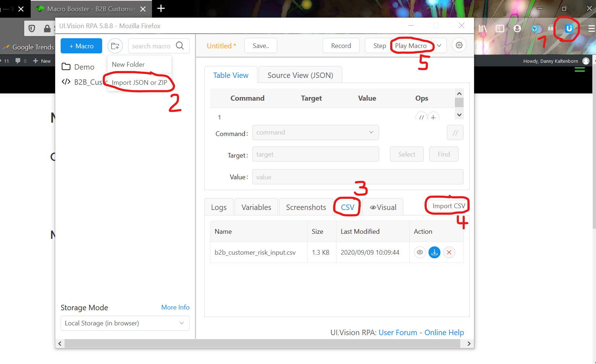Viewport: 596px width, 364px height.
Task: Click into the target input field
Action: tap(315, 154)
